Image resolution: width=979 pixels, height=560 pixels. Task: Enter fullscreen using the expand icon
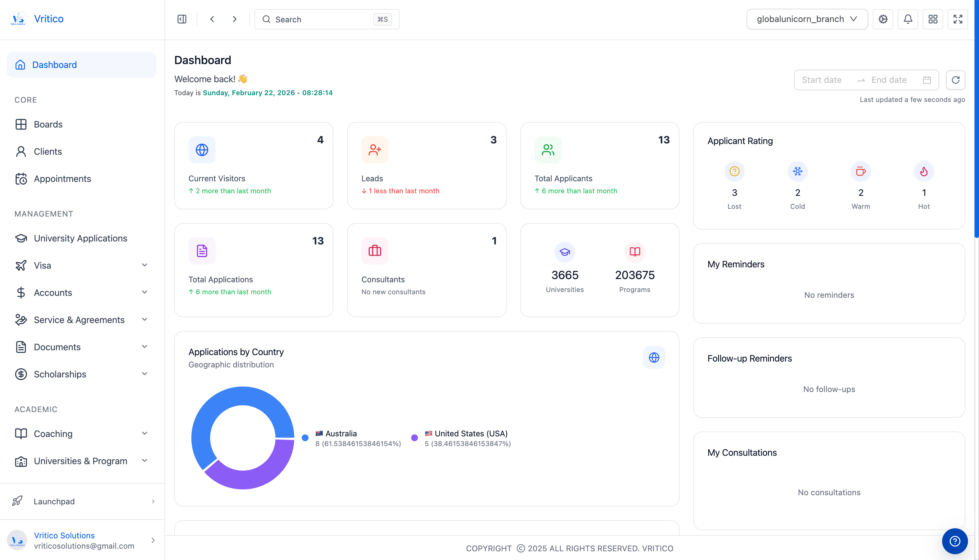957,19
